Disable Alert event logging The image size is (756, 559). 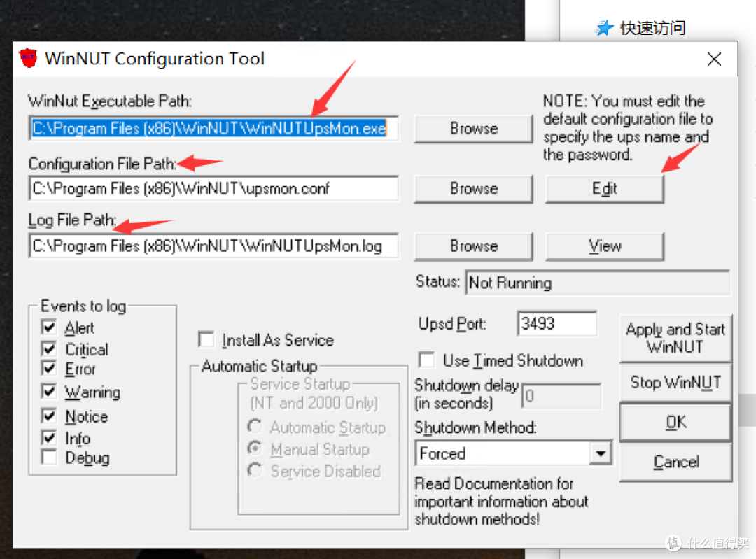tap(48, 327)
